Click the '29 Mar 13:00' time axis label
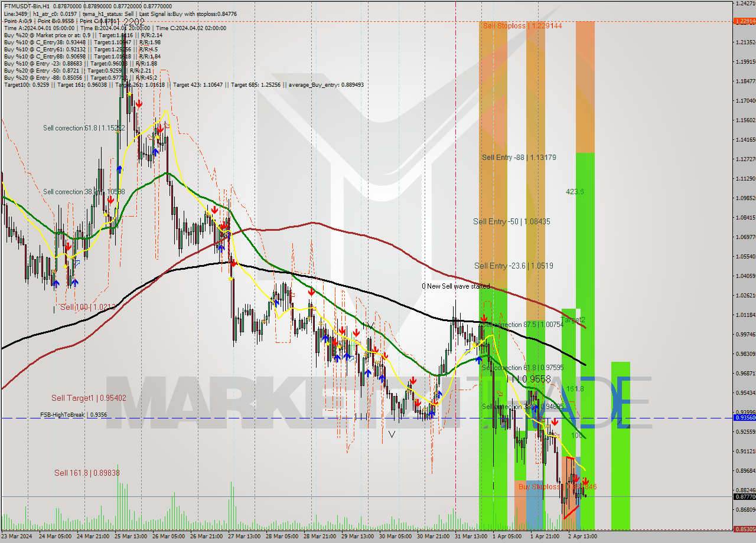The image size is (756, 543). click(357, 537)
